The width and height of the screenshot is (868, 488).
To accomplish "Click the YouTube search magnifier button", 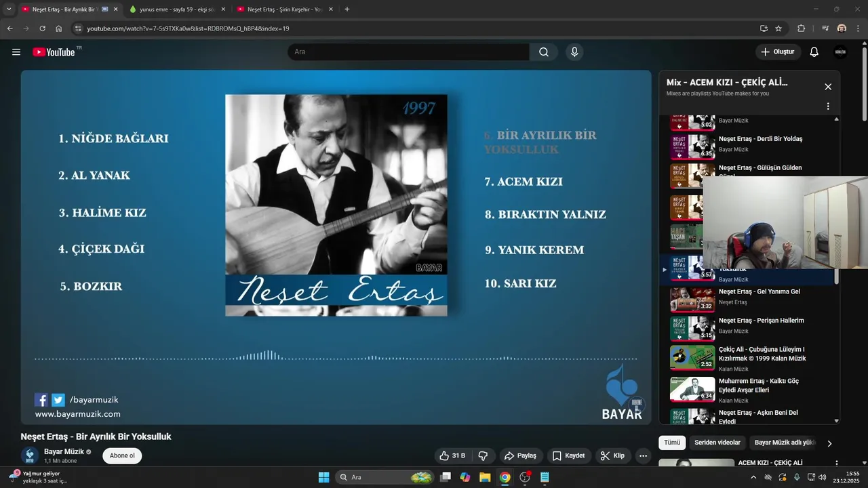I will tap(544, 52).
